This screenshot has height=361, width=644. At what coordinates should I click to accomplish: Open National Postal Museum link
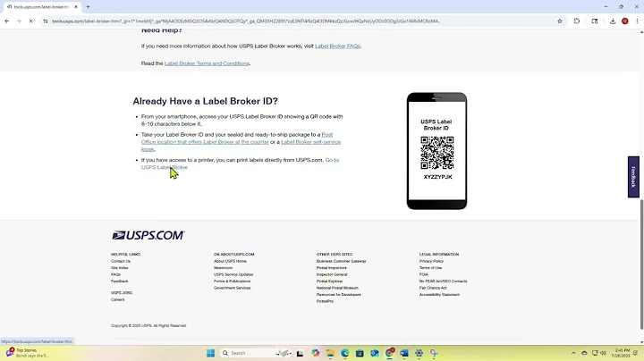pos(337,288)
